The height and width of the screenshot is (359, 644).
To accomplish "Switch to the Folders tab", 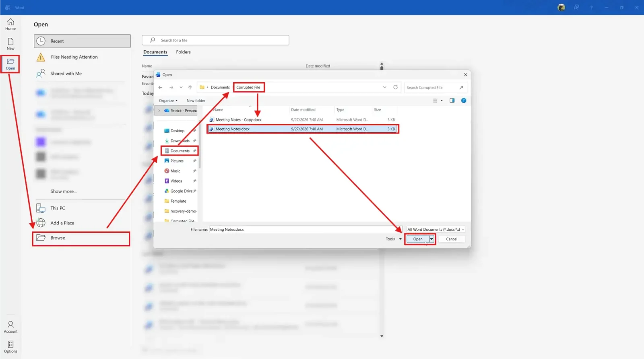I will coord(183,52).
